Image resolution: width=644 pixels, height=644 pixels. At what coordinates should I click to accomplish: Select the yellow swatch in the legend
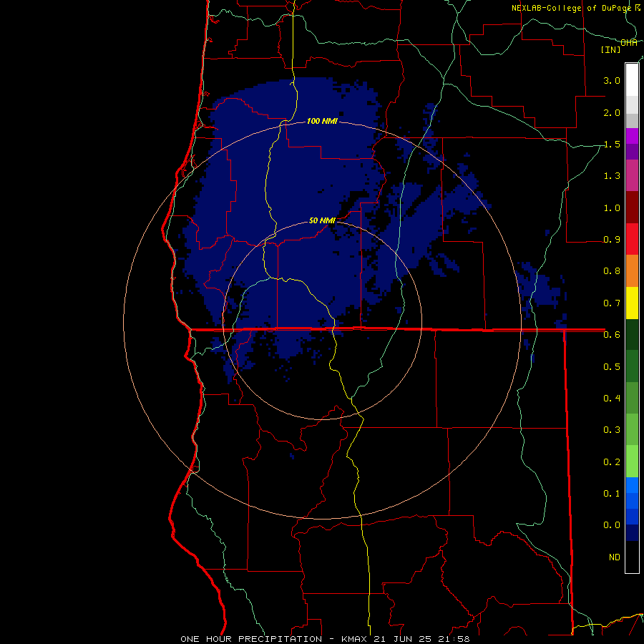pos(632,303)
